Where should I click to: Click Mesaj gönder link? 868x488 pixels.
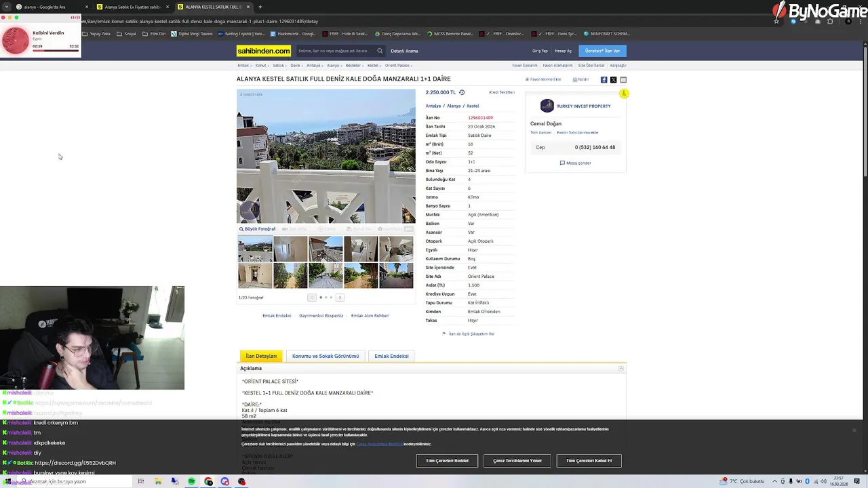tap(576, 163)
